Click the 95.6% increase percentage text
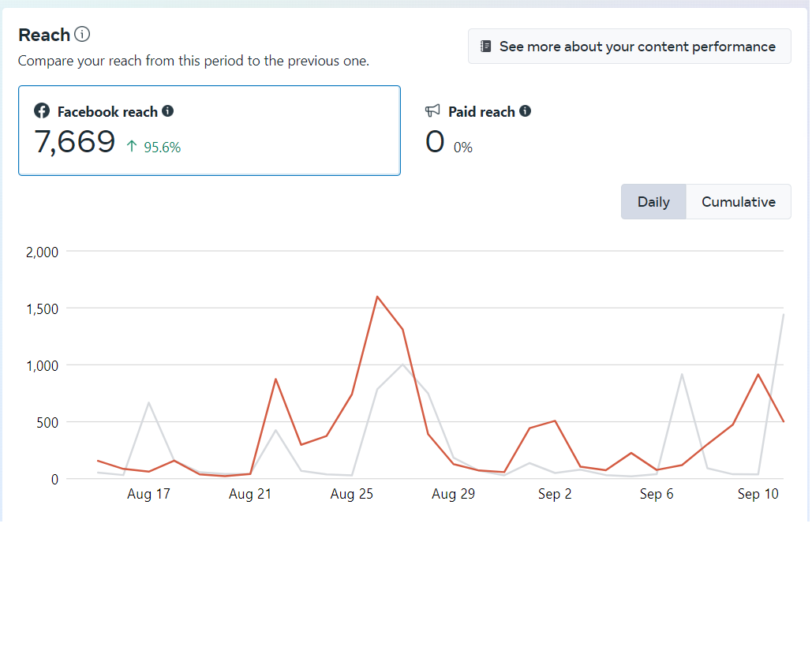 click(162, 148)
